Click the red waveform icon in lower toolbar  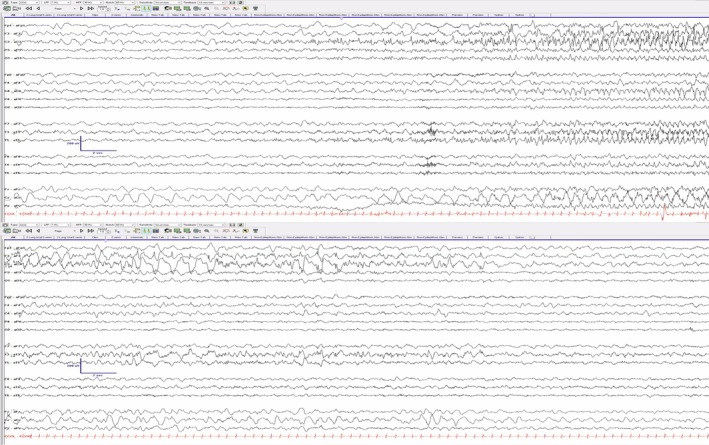[226, 231]
